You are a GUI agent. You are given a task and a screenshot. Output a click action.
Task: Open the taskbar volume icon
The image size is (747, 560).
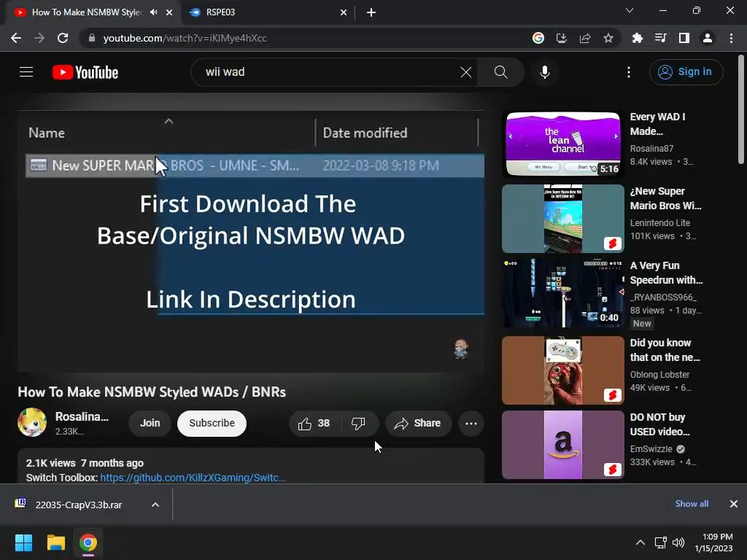(678, 542)
